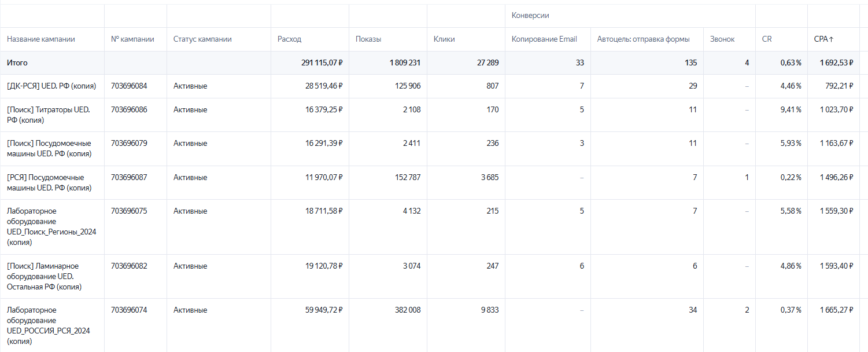The image size is (868, 352).
Task: Click the total CPA value 1 692,53 ₽
Action: pyautogui.click(x=836, y=63)
